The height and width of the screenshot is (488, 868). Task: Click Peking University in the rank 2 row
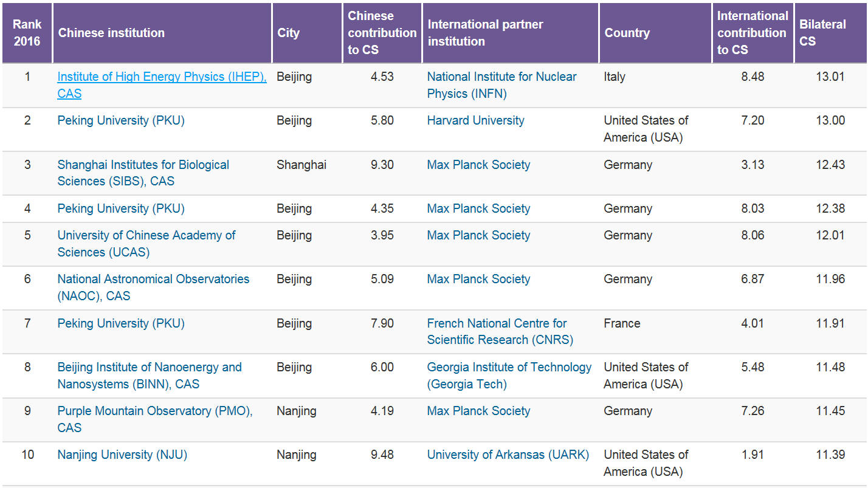click(x=121, y=120)
